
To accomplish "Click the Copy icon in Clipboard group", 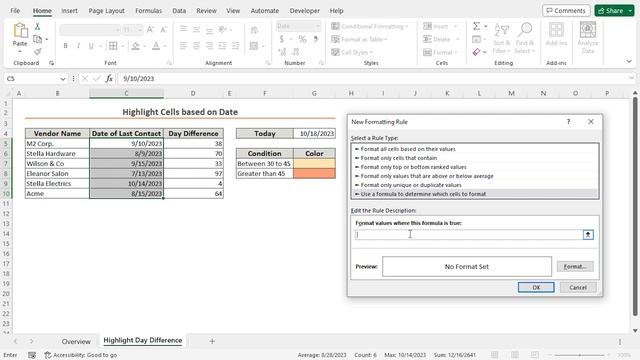I will [38, 39].
